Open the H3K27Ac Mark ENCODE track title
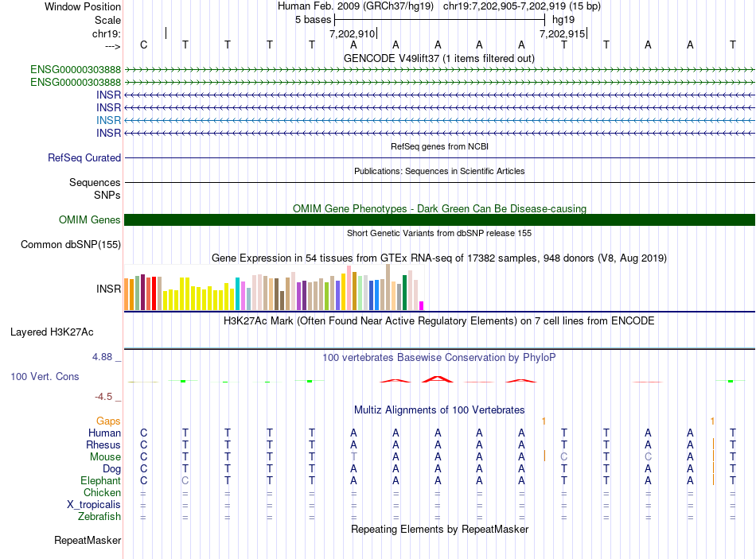Viewport: 756px width, 559px height. [438, 321]
